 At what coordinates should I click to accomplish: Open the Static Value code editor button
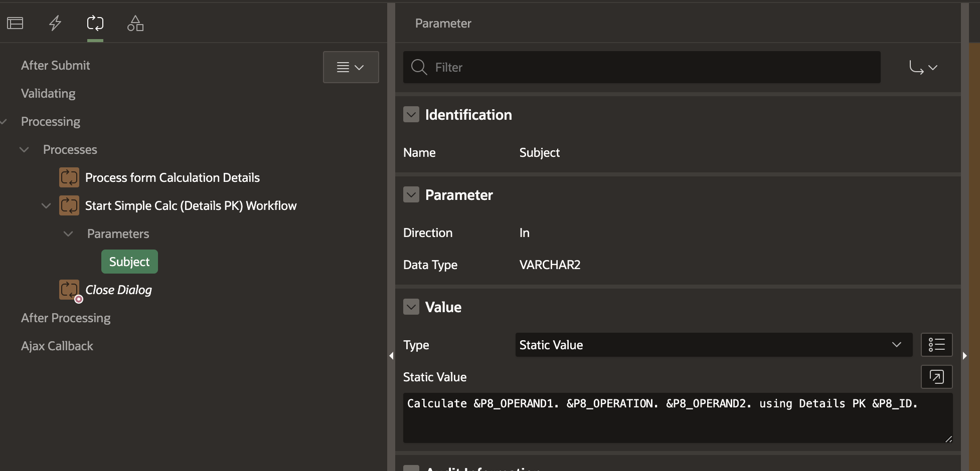(x=937, y=377)
